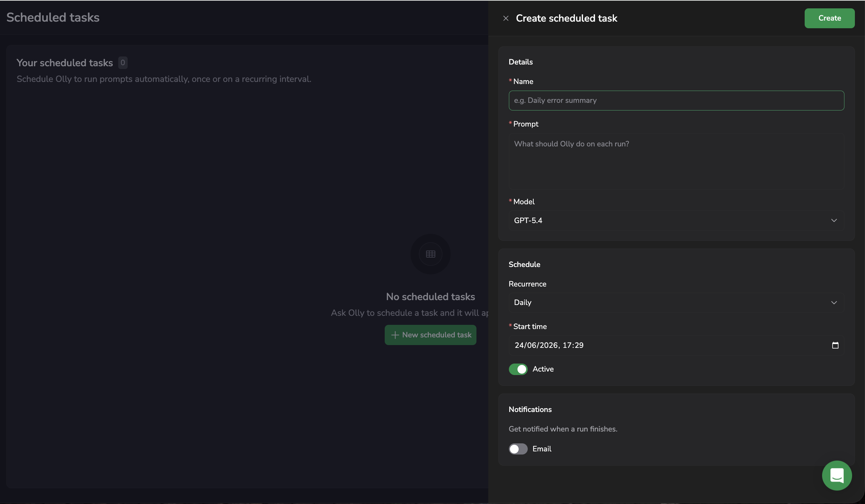Viewport: 865px width, 504px height.
Task: Click the Model dropdown chevron arrow
Action: (834, 220)
